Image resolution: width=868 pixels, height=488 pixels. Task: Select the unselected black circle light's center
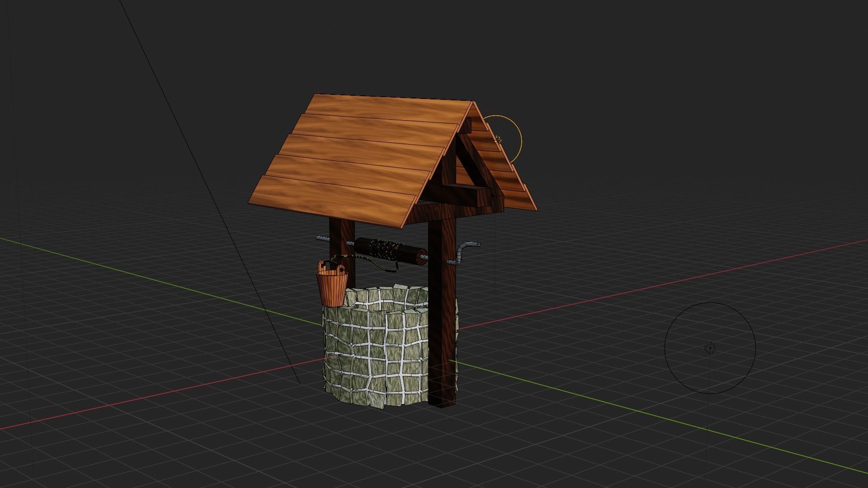[710, 348]
